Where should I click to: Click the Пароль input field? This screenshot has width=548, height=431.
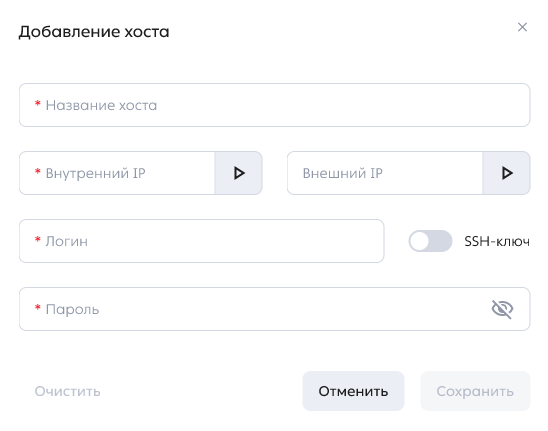[x=274, y=309]
